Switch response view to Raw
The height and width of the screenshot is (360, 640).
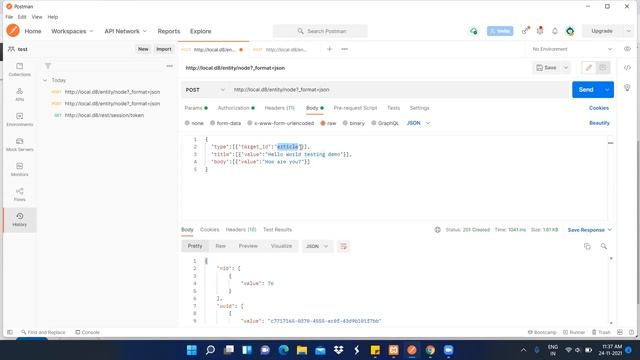220,246
